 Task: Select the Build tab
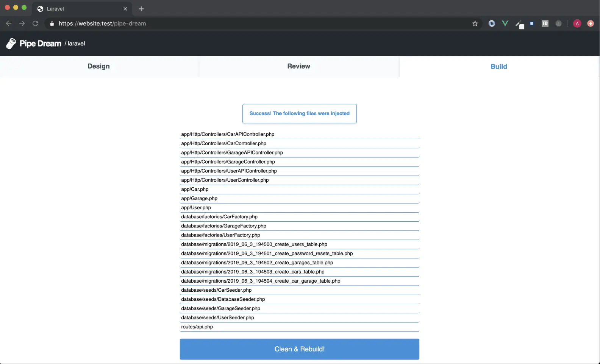(x=499, y=67)
